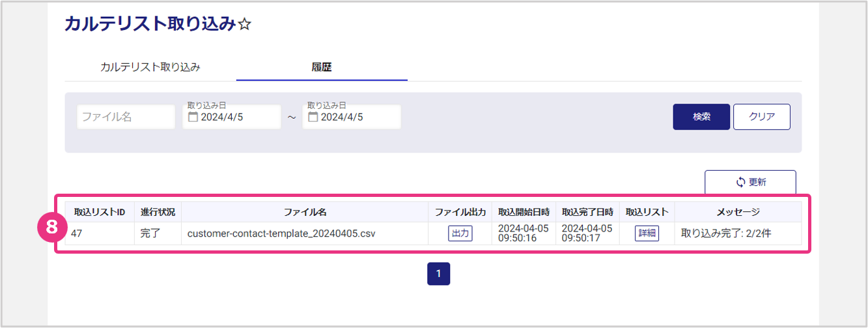Click the 進行状況 column header
The image size is (868, 328).
[158, 212]
